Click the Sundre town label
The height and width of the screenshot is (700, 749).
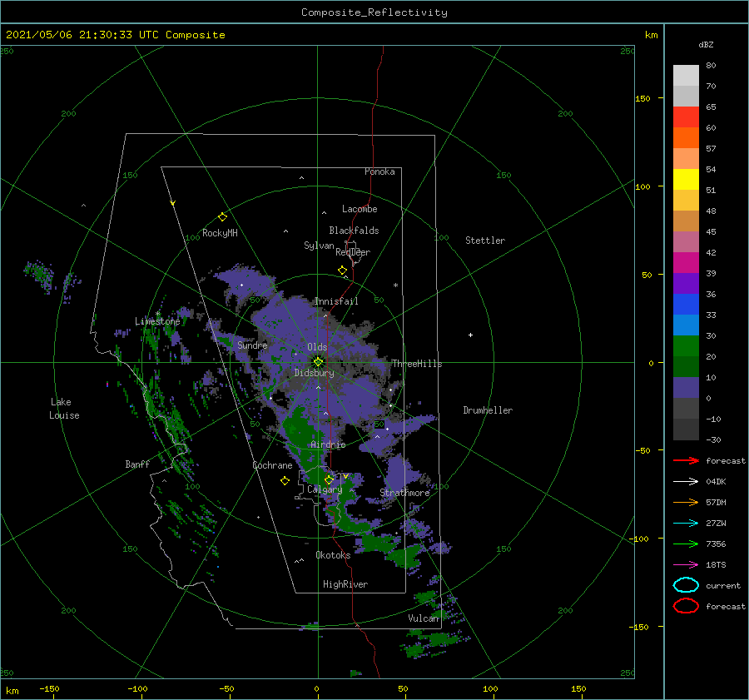coord(252,345)
